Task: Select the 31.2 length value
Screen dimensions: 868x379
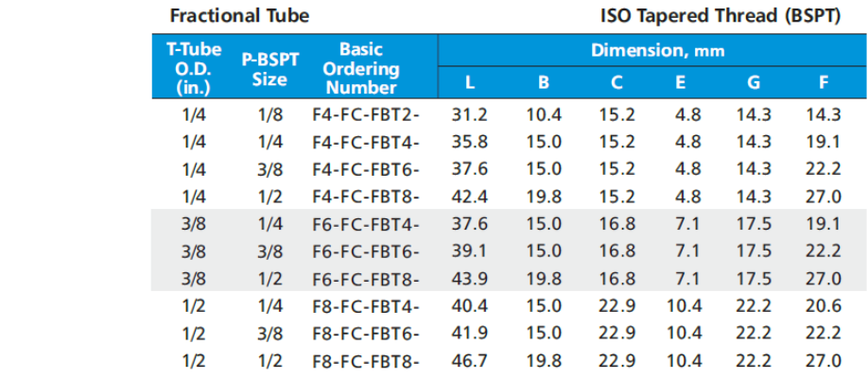Action: [470, 115]
